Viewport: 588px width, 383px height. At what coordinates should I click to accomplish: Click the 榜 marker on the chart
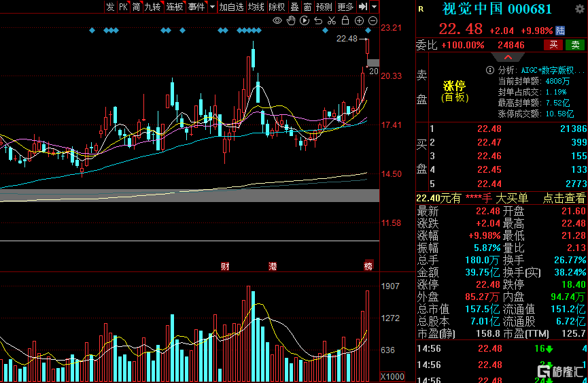click(368, 267)
